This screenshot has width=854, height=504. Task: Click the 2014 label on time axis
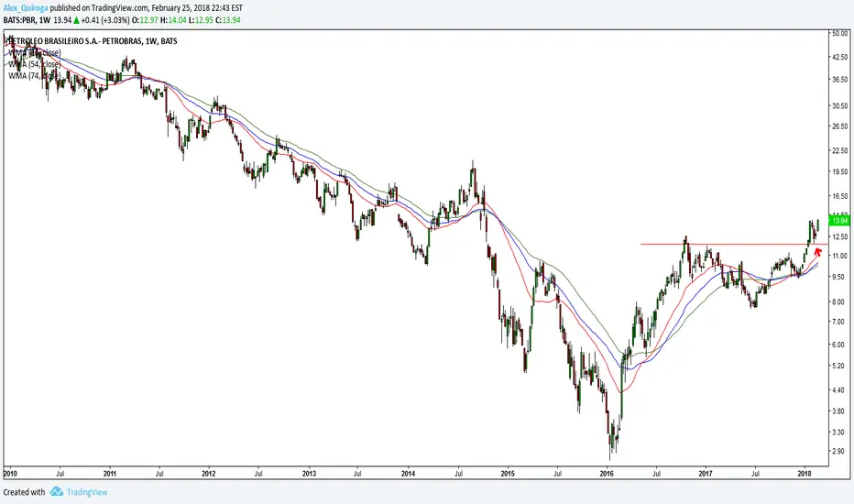coord(408,474)
